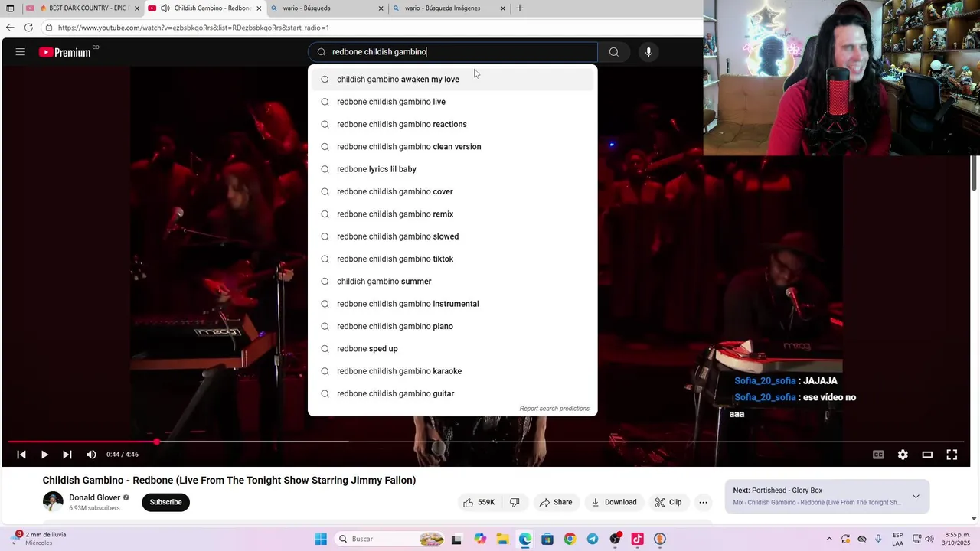Choose suggestion 'redbone childish gambino slowed'

(x=452, y=236)
